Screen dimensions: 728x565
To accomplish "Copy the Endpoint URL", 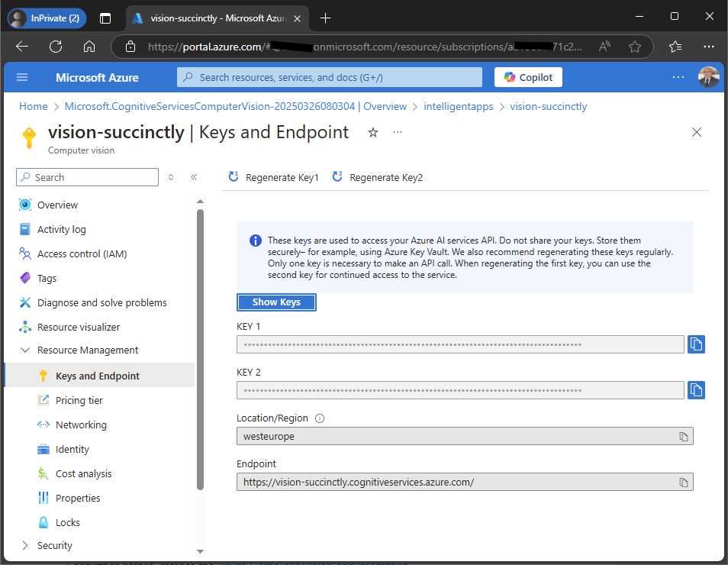I will click(x=684, y=483).
